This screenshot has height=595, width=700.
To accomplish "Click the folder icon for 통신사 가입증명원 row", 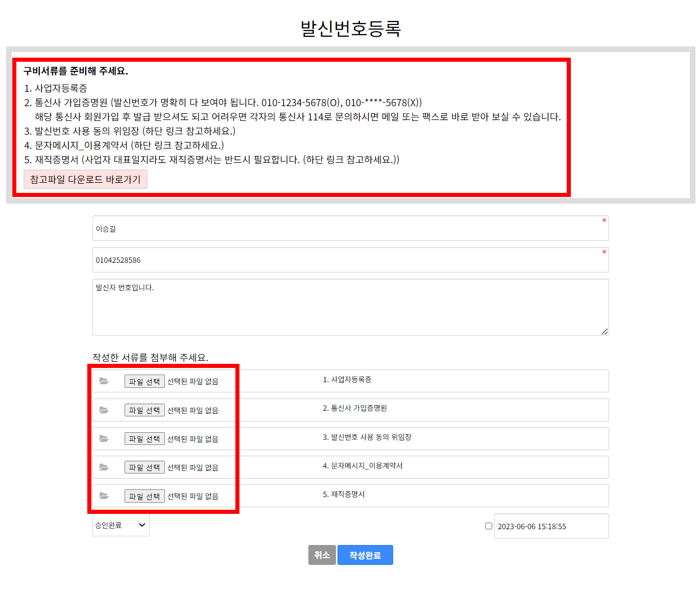I will pyautogui.click(x=104, y=410).
